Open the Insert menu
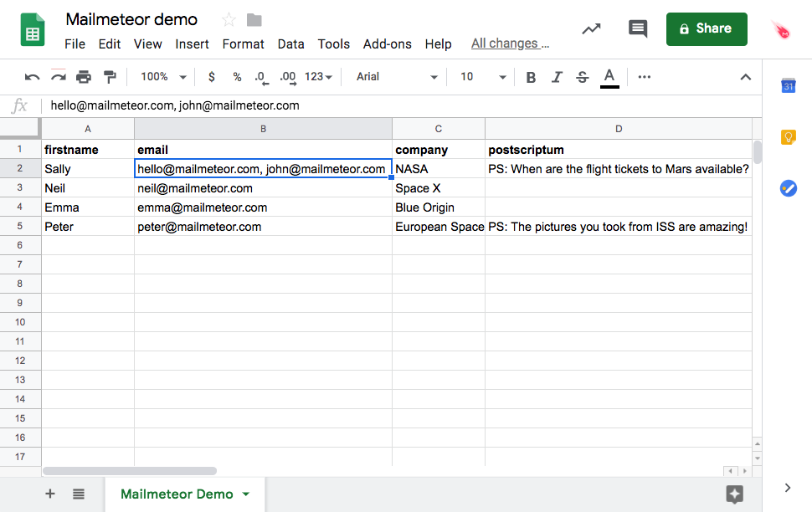The width and height of the screenshot is (812, 512). click(x=192, y=44)
